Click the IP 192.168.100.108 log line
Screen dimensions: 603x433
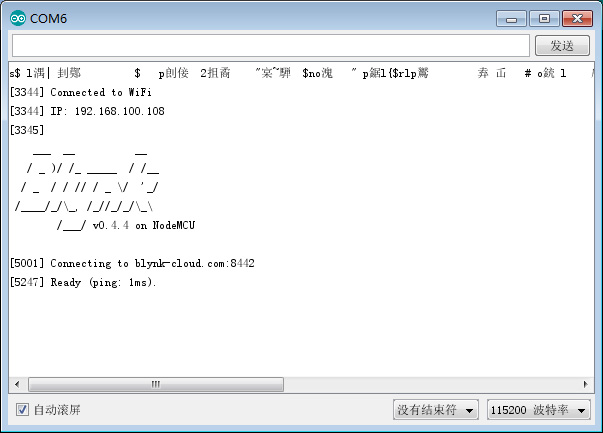(87, 111)
